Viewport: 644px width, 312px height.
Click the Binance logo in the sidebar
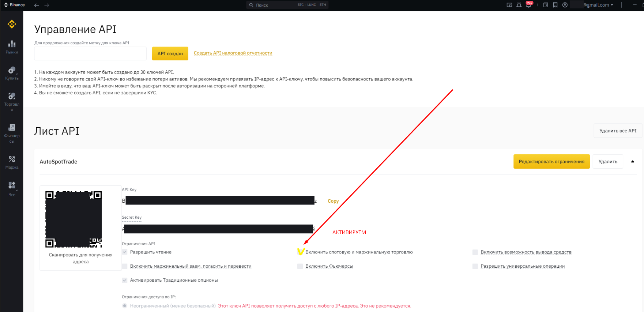pos(12,24)
